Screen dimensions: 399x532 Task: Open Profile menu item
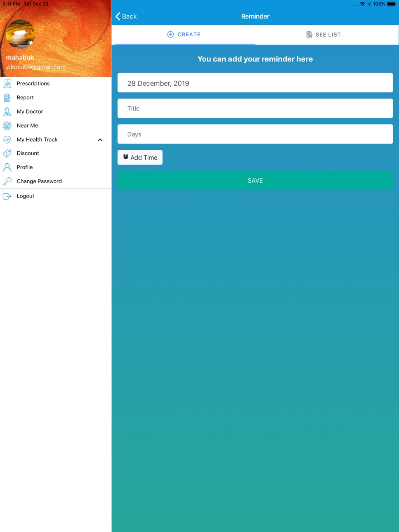[x=56, y=167]
